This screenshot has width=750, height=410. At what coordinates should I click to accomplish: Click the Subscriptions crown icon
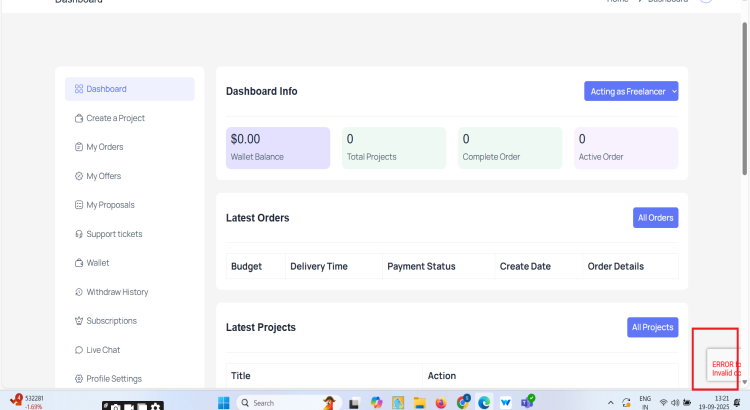79,321
